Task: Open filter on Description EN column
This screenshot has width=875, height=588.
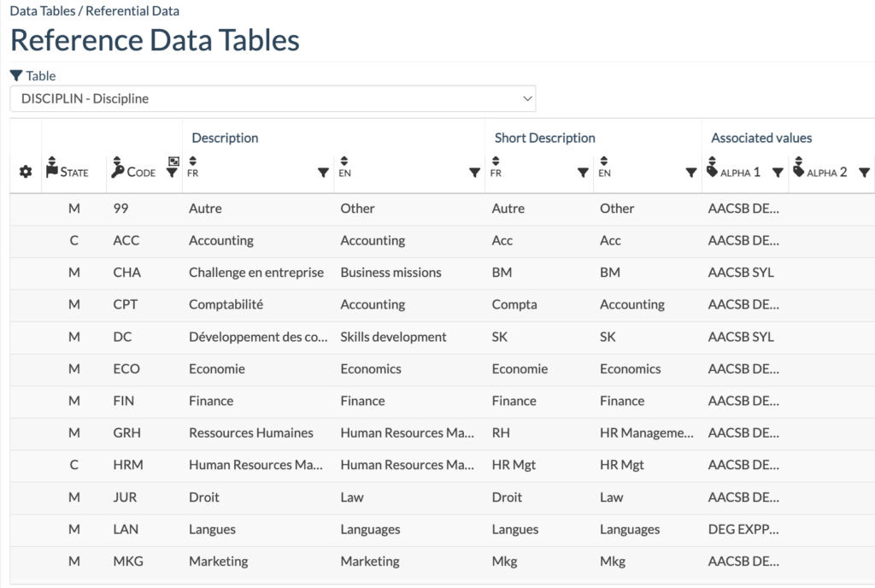Action: pyautogui.click(x=474, y=173)
